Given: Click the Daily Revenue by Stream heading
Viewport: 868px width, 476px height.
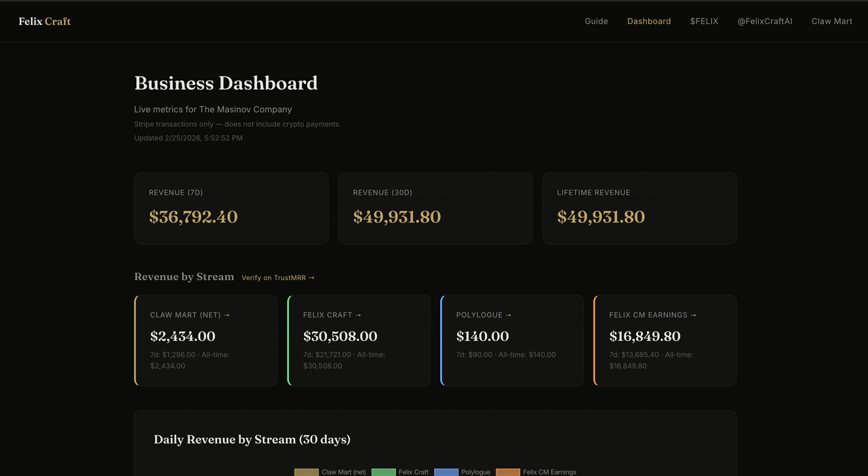Looking at the screenshot, I should (x=252, y=439).
